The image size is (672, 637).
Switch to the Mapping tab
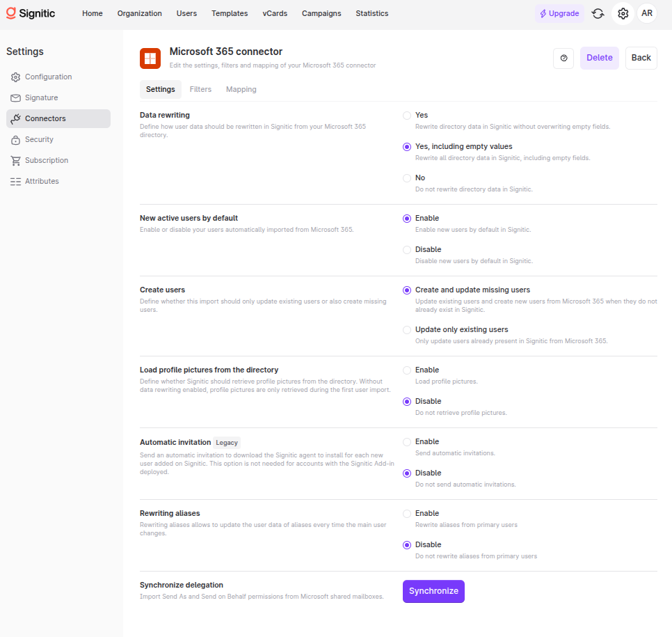coord(241,89)
